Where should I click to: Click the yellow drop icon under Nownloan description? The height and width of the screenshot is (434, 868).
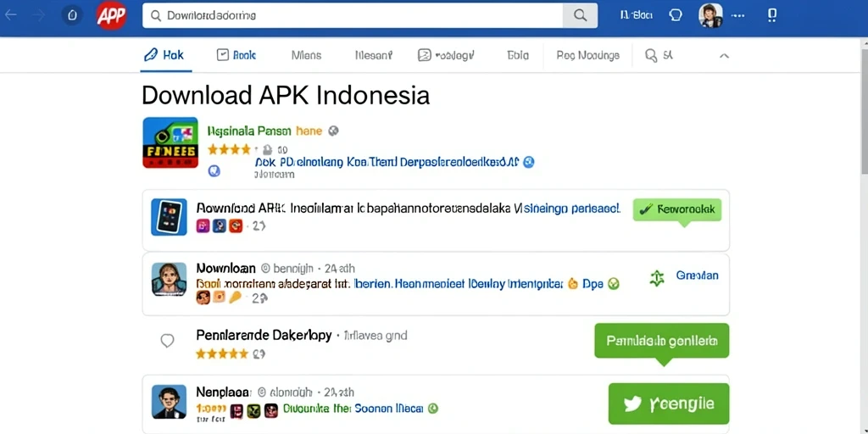[236, 298]
